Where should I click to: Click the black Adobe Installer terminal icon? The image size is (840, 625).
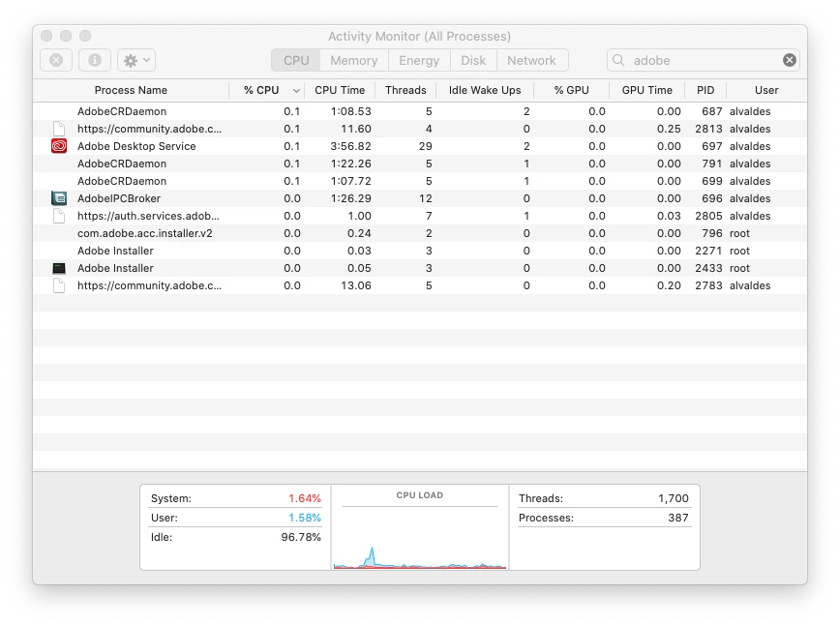[x=59, y=268]
